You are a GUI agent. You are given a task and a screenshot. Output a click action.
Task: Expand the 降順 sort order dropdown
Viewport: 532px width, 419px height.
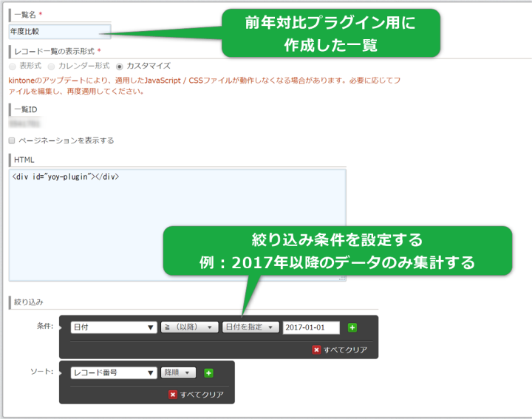coord(179,373)
